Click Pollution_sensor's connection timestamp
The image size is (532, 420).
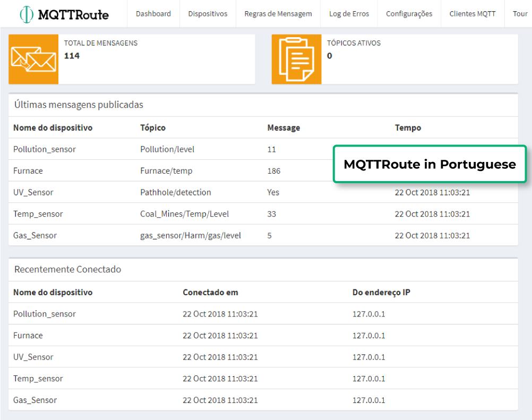(220, 314)
